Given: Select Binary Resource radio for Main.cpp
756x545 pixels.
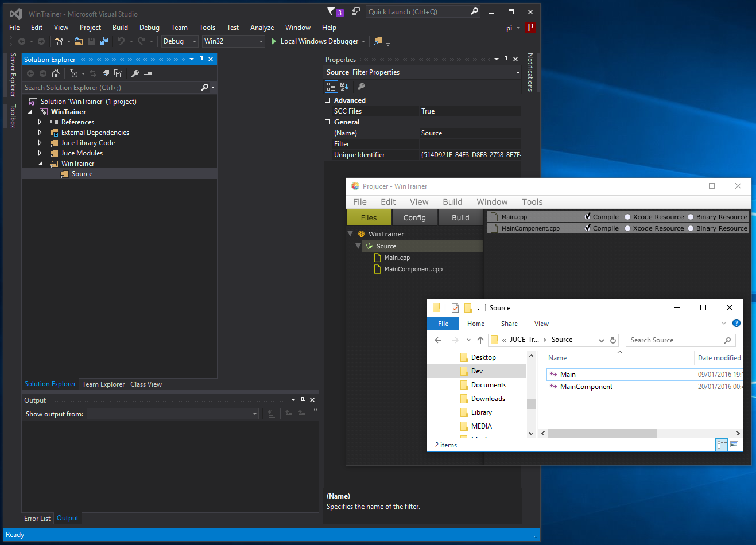Looking at the screenshot, I should (691, 217).
